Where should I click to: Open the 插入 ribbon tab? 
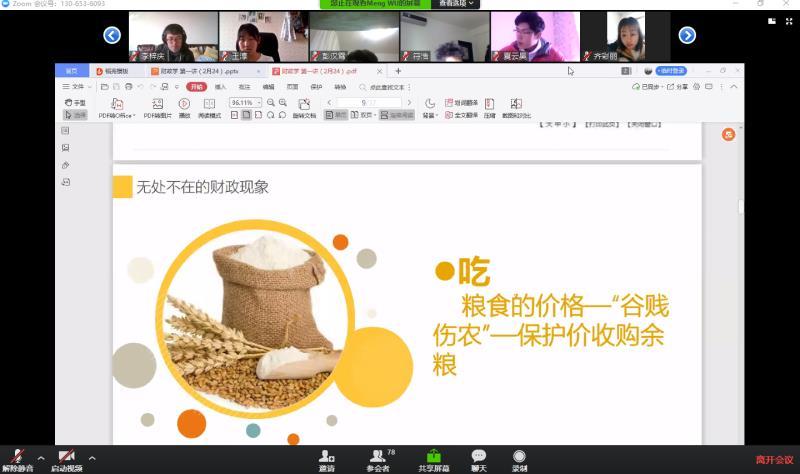pyautogui.click(x=220, y=87)
